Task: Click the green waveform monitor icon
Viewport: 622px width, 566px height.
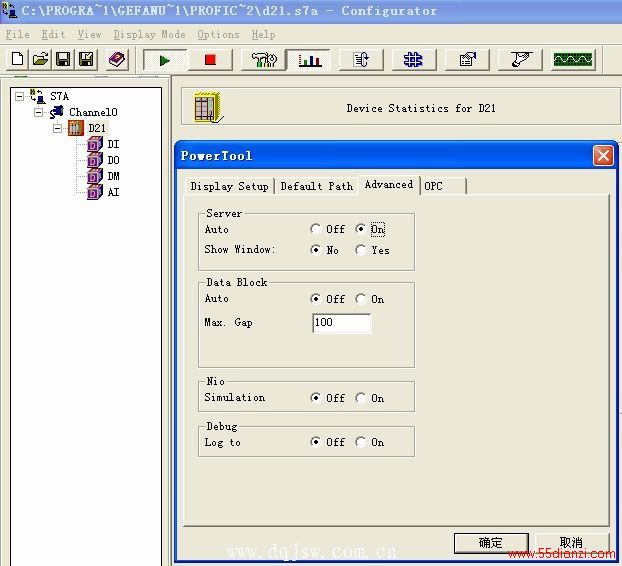Action: pyautogui.click(x=573, y=60)
